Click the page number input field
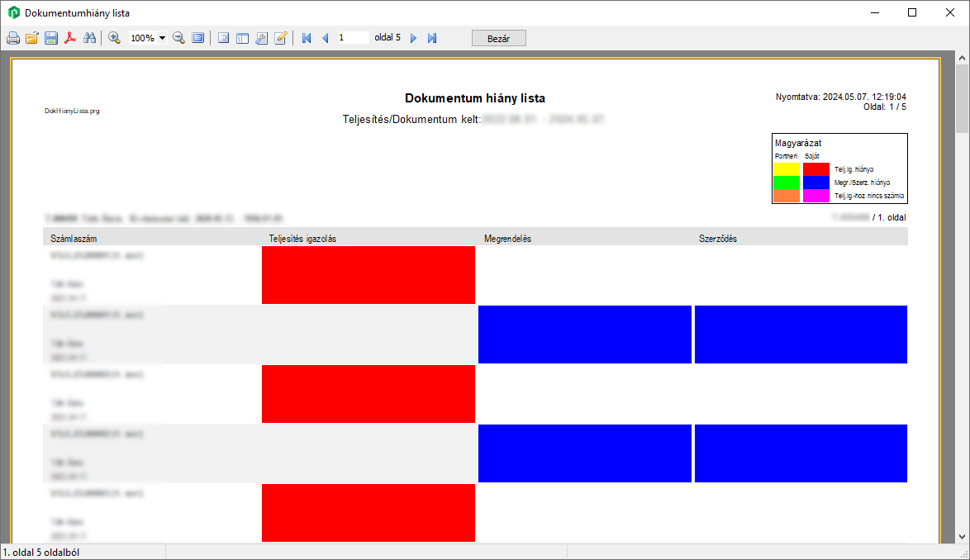The image size is (970, 560). pyautogui.click(x=353, y=38)
